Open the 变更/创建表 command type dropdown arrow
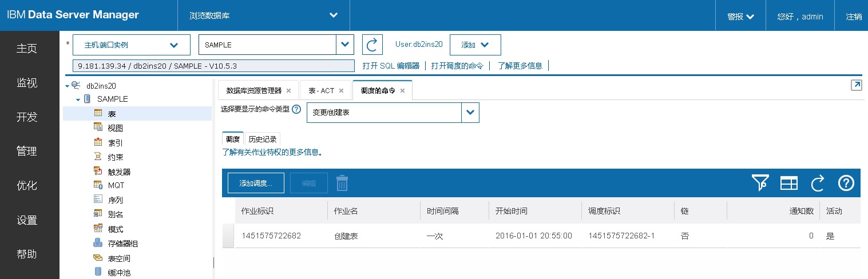 point(470,113)
